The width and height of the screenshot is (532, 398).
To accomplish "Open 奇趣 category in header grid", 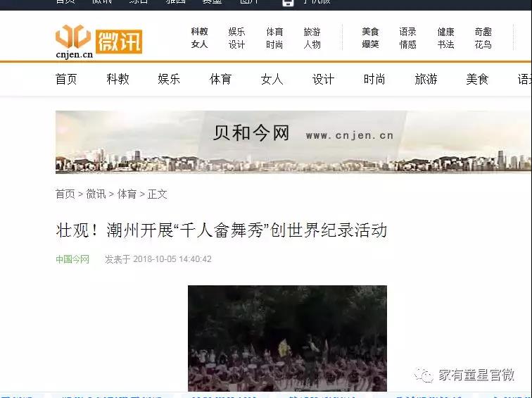I will (x=483, y=32).
